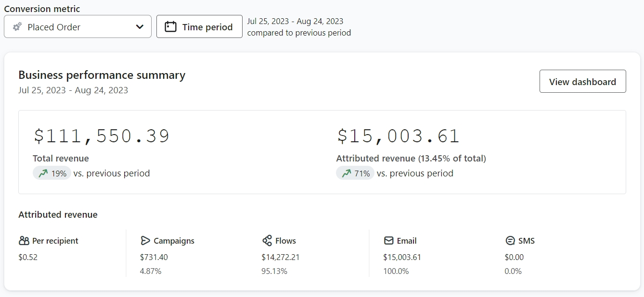
Task: Click the Attributed revenue upward trend arrow
Action: [347, 173]
